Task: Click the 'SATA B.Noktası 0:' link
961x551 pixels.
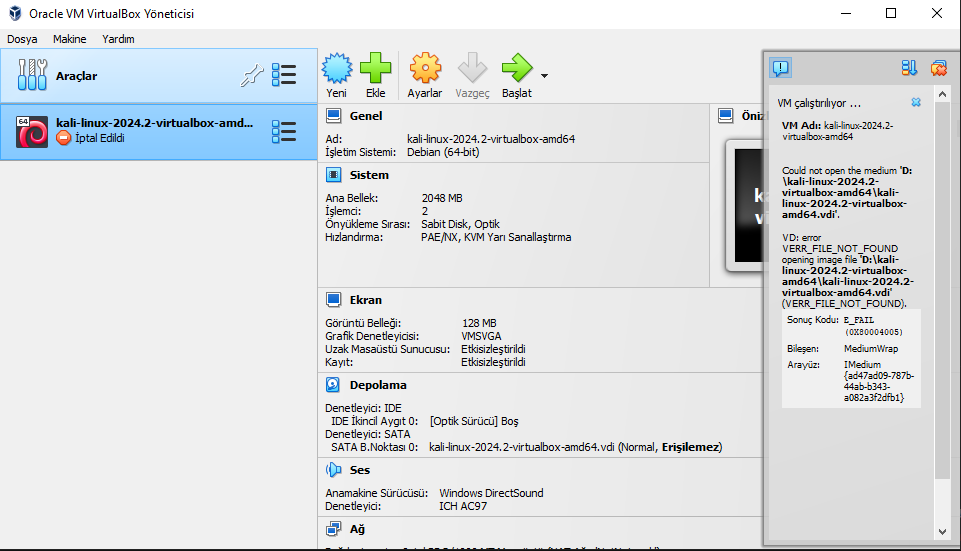Action: [x=374, y=447]
